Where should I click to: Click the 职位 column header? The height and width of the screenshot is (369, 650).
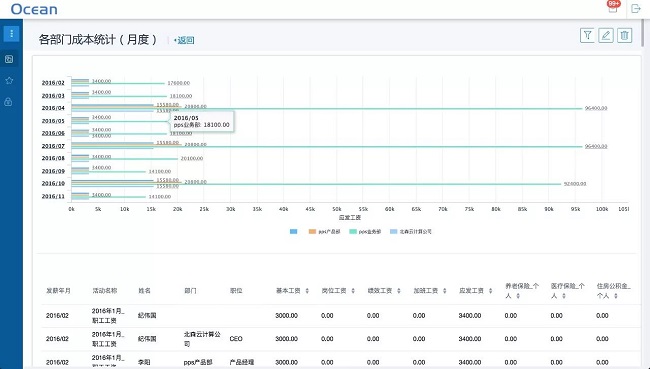tap(236, 291)
